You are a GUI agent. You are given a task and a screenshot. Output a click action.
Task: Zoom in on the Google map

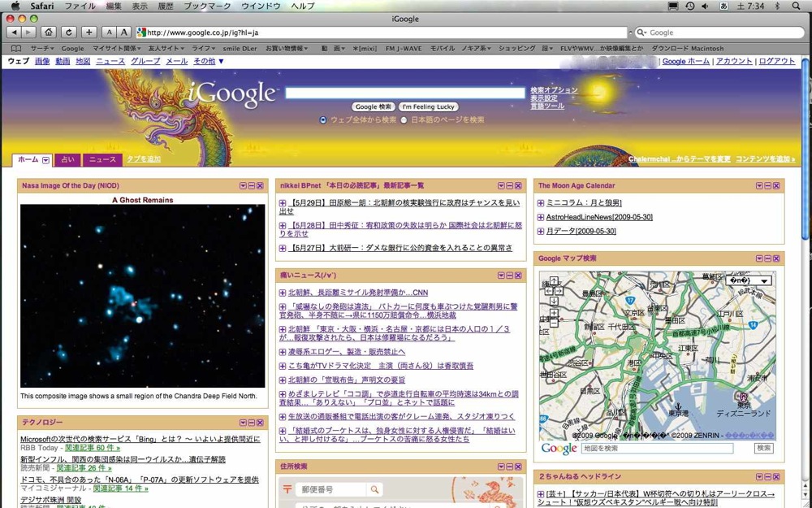coord(554,313)
